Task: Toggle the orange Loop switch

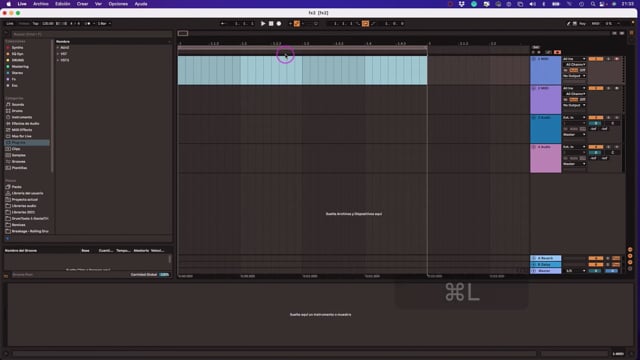Action: [x=365, y=24]
